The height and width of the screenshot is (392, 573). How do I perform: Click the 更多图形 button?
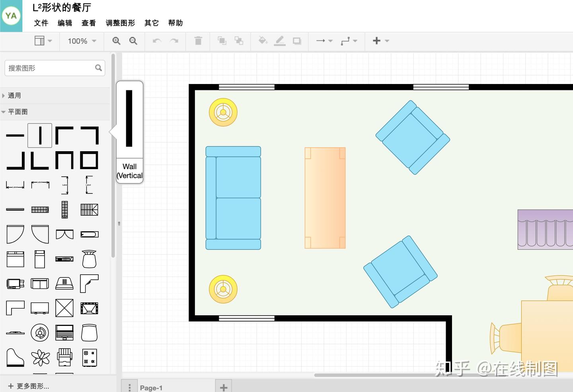(x=29, y=386)
